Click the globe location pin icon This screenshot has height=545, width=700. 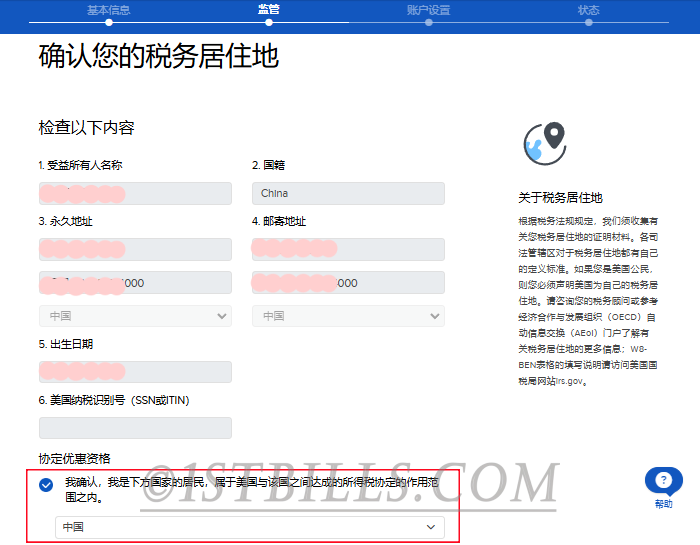[x=544, y=145]
